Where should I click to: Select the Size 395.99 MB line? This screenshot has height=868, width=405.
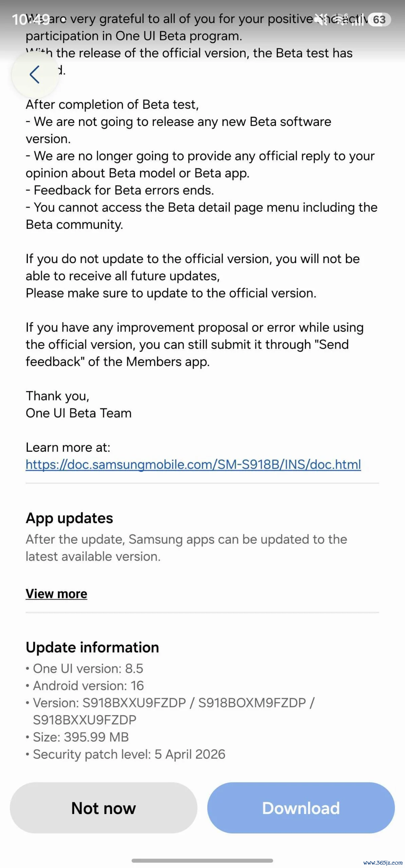click(78, 737)
